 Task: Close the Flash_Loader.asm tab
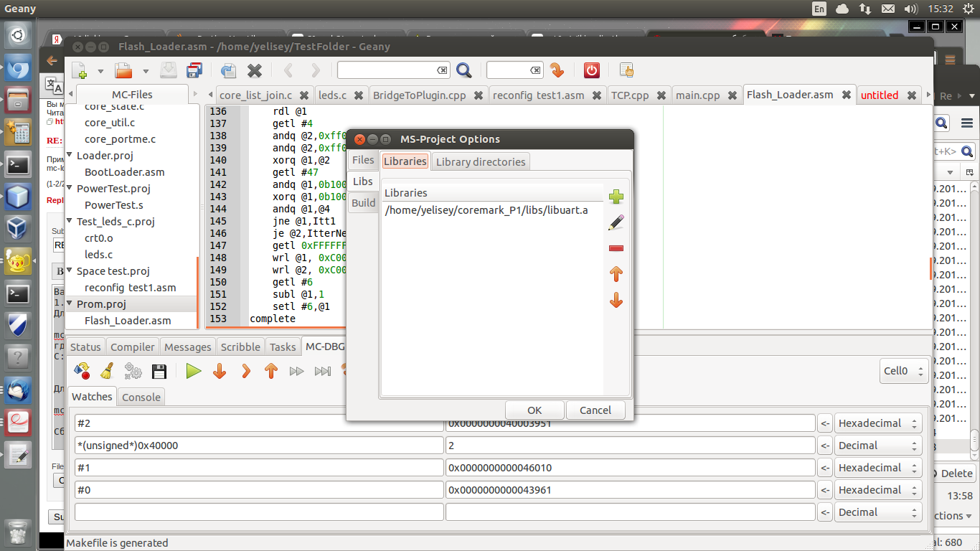click(847, 95)
